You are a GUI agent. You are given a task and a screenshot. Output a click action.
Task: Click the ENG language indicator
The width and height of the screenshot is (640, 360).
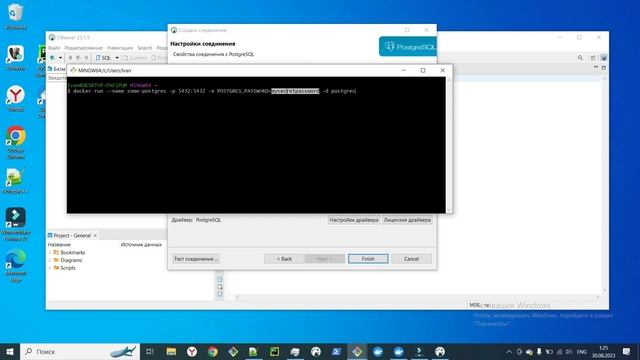[x=582, y=351]
